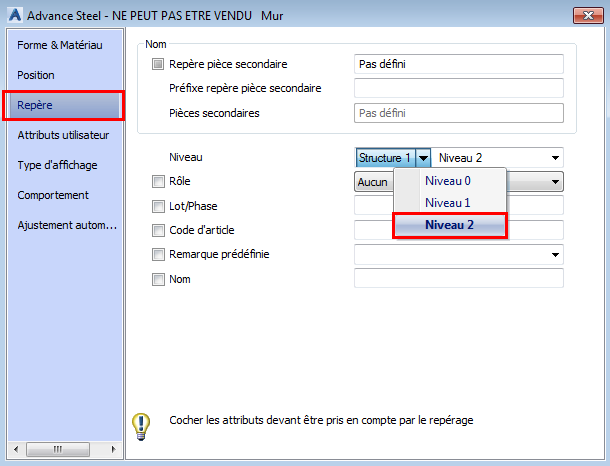
Task: Click the Pièces secondaires field
Action: pyautogui.click(x=459, y=113)
